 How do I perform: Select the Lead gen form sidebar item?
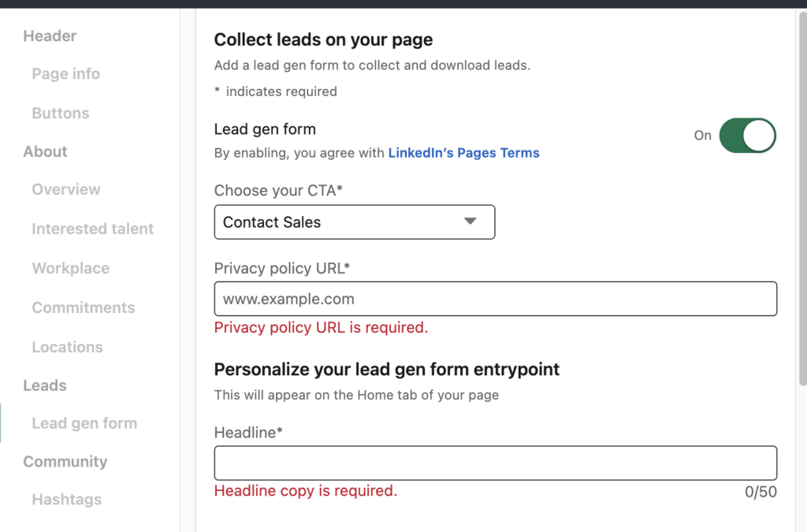84,423
